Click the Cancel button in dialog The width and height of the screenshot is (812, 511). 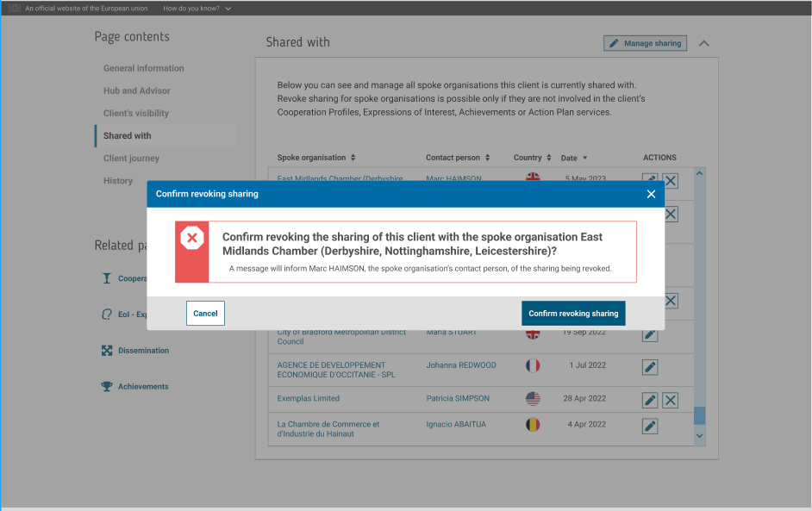(205, 313)
